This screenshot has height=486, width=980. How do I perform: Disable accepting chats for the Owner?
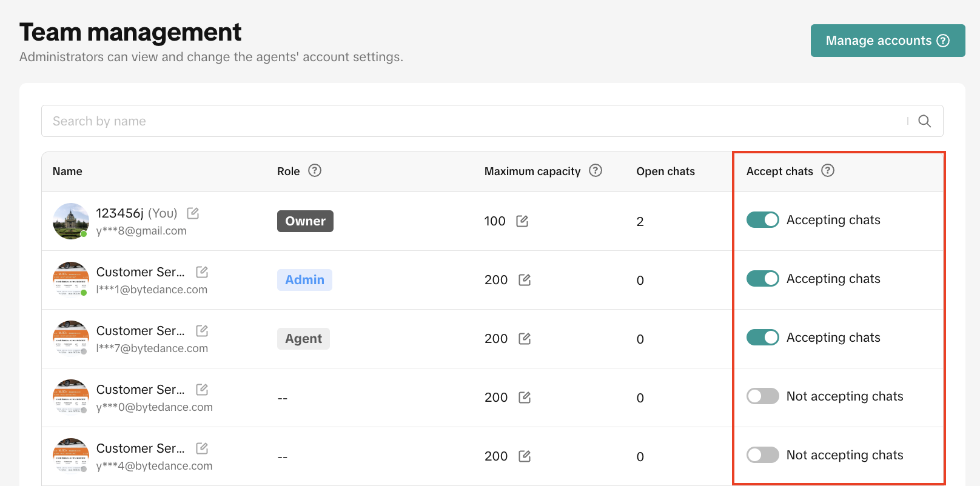[762, 220]
